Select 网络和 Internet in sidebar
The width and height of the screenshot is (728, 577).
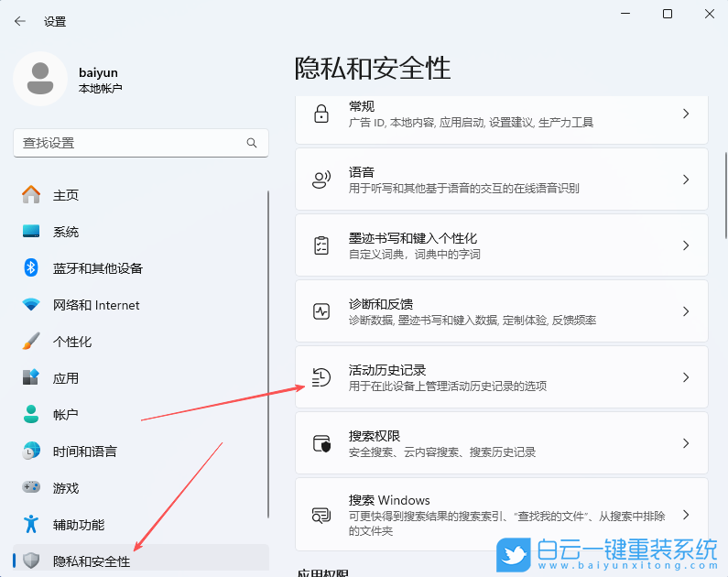click(x=141, y=305)
